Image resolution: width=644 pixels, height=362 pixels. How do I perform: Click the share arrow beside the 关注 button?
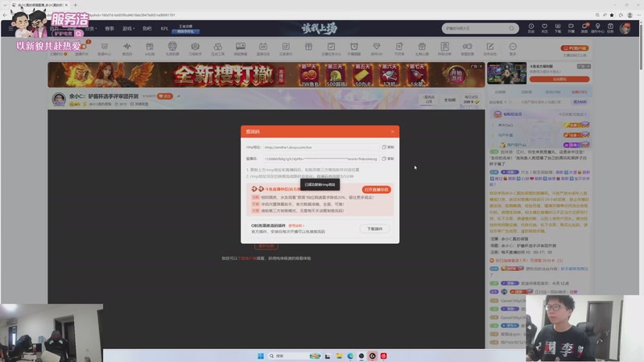click(x=178, y=96)
